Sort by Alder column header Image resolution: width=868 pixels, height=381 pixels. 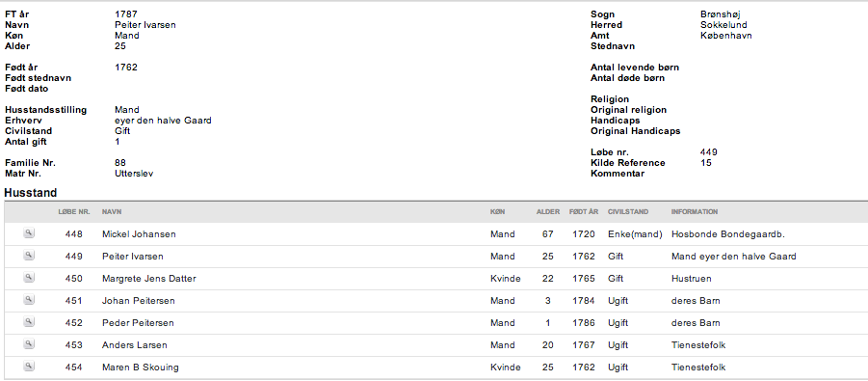click(x=548, y=212)
